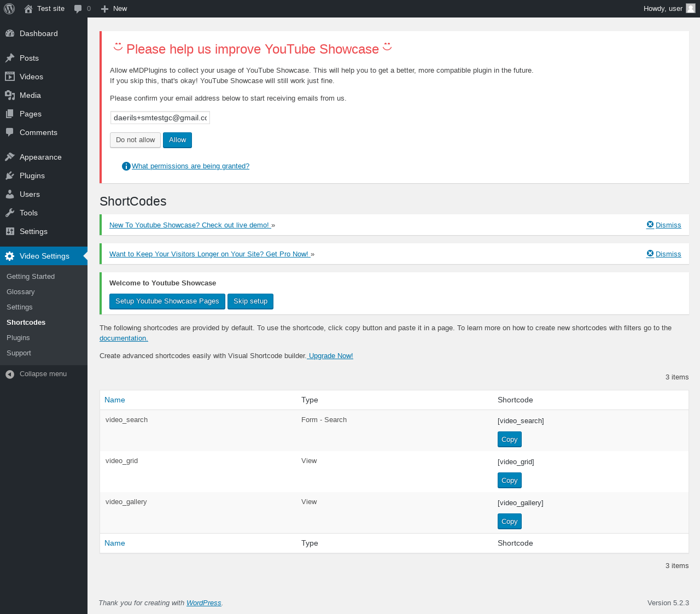
Task: Open the Glossary submenu item
Action: [x=21, y=292]
